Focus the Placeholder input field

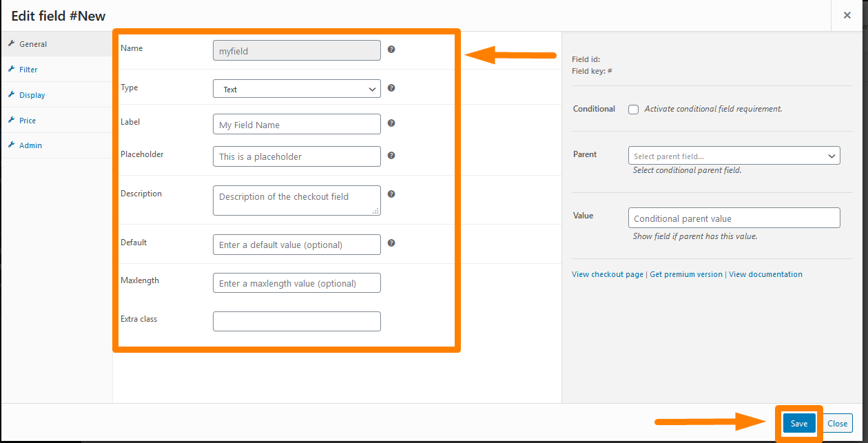click(x=297, y=156)
